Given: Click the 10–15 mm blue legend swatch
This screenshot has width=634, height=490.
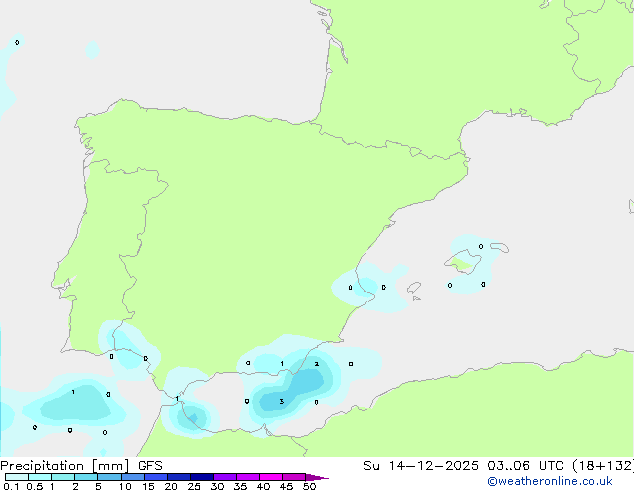Looking at the screenshot, I should 133,477.
